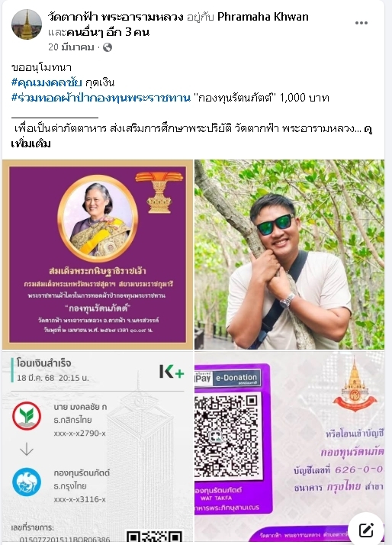Image resolution: width=392 pixels, height=545 pixels.
Task: Click the floating compose edit icon
Action: tap(366, 530)
